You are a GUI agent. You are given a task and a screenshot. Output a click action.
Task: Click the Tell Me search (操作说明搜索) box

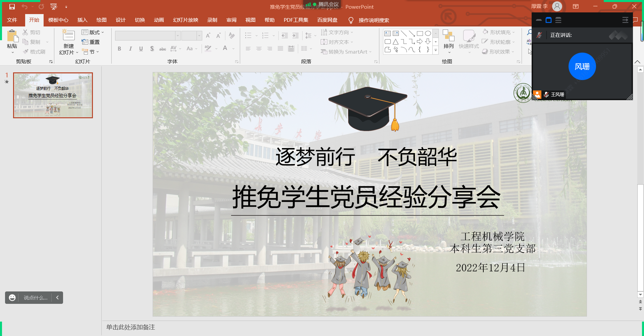[x=374, y=20]
